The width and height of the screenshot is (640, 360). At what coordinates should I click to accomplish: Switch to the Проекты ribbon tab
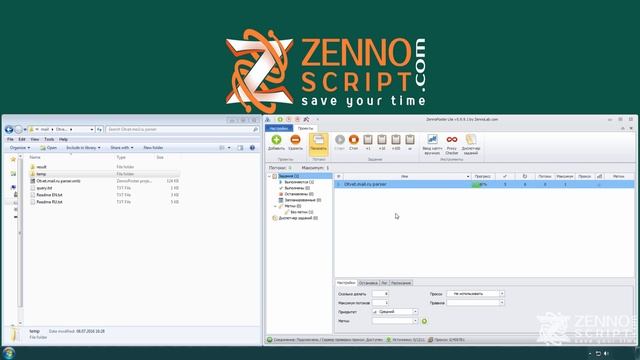(305, 128)
